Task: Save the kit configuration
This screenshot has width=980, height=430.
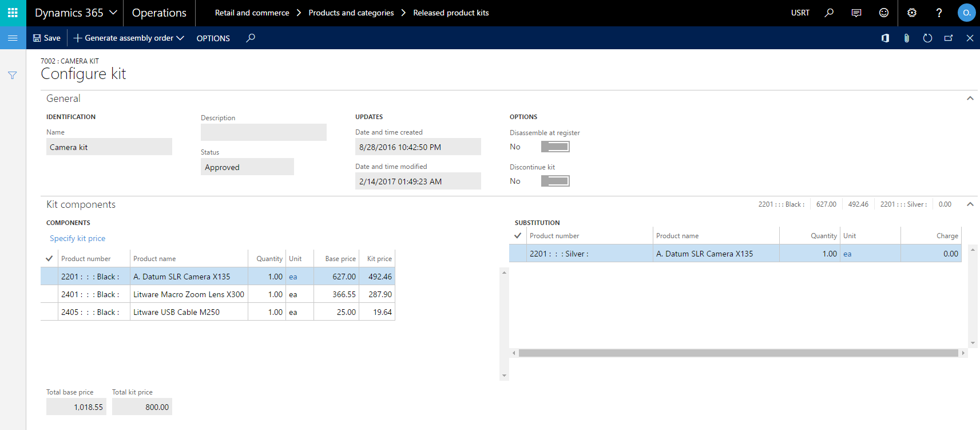Action: tap(46, 38)
